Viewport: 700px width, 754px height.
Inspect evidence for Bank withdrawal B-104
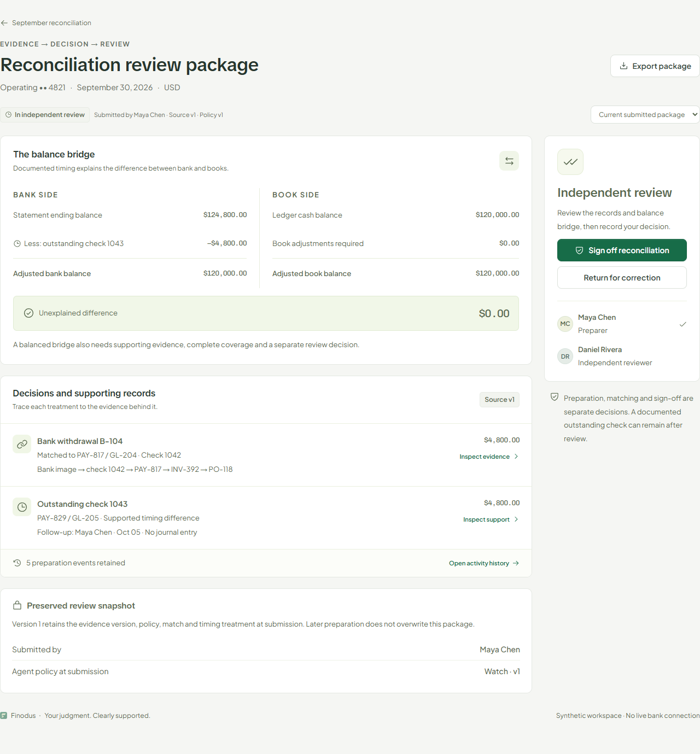pos(489,457)
